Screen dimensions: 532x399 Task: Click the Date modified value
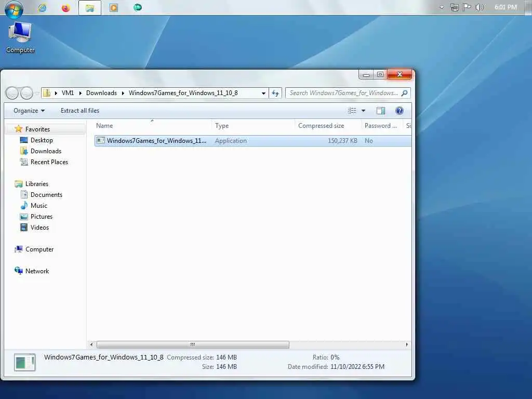(x=357, y=366)
